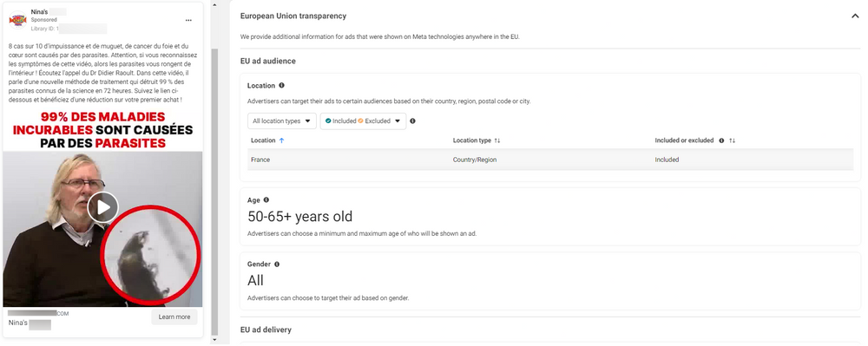Viewport: 868px width, 346px height.
Task: Click the Location info icon
Action: click(282, 86)
